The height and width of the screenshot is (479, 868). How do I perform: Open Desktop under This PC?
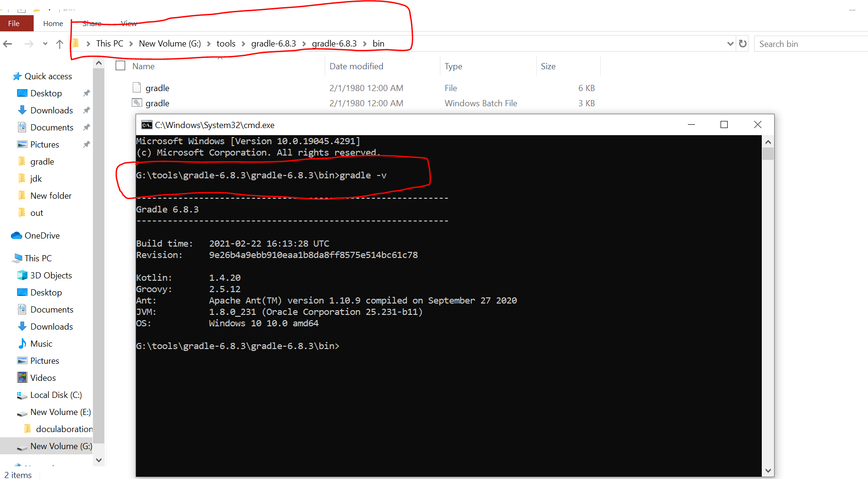coord(46,293)
